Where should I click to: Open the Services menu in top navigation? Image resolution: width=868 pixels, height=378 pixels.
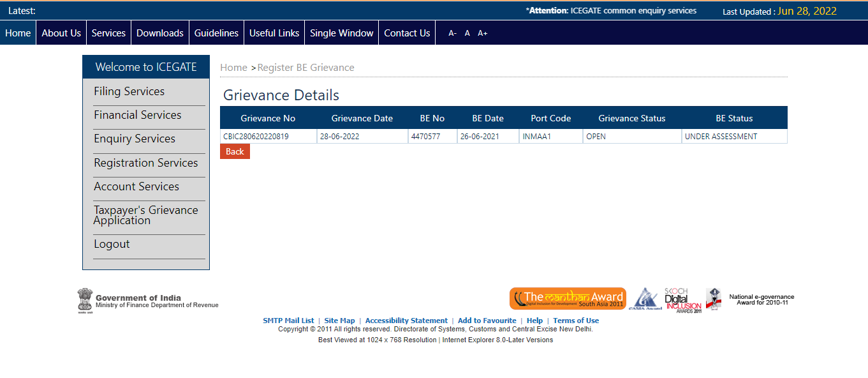click(x=108, y=33)
